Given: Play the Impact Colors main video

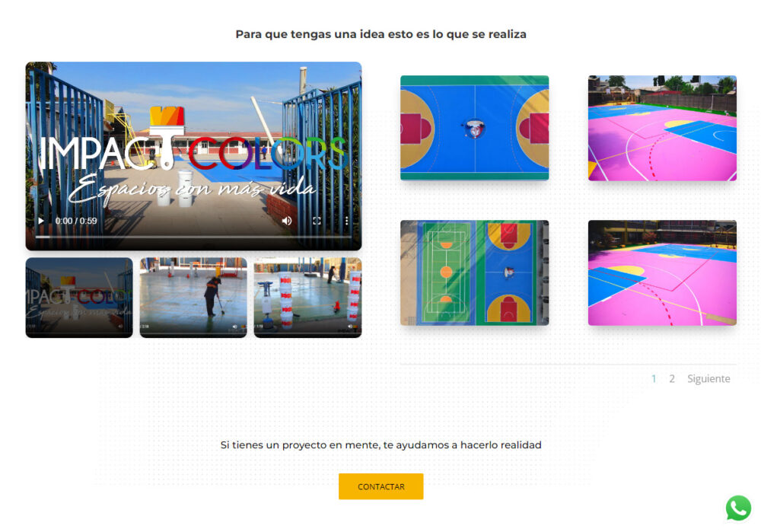Looking at the screenshot, I should [x=41, y=221].
